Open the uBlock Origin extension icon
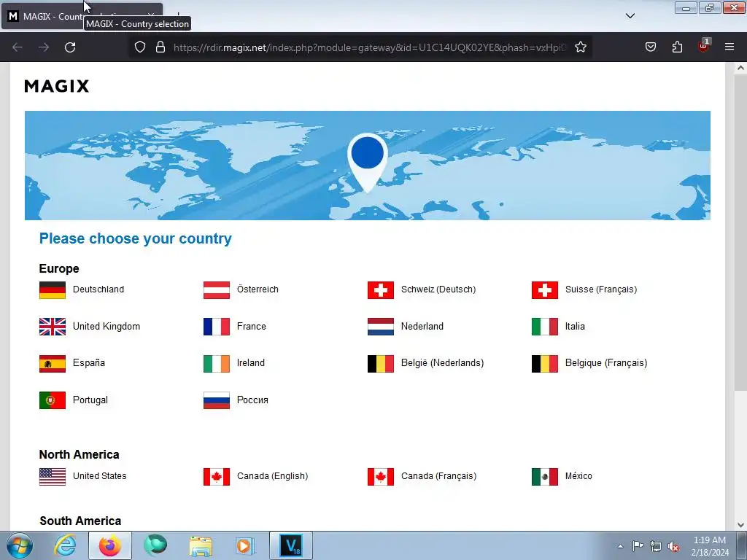747x560 pixels. [x=703, y=46]
